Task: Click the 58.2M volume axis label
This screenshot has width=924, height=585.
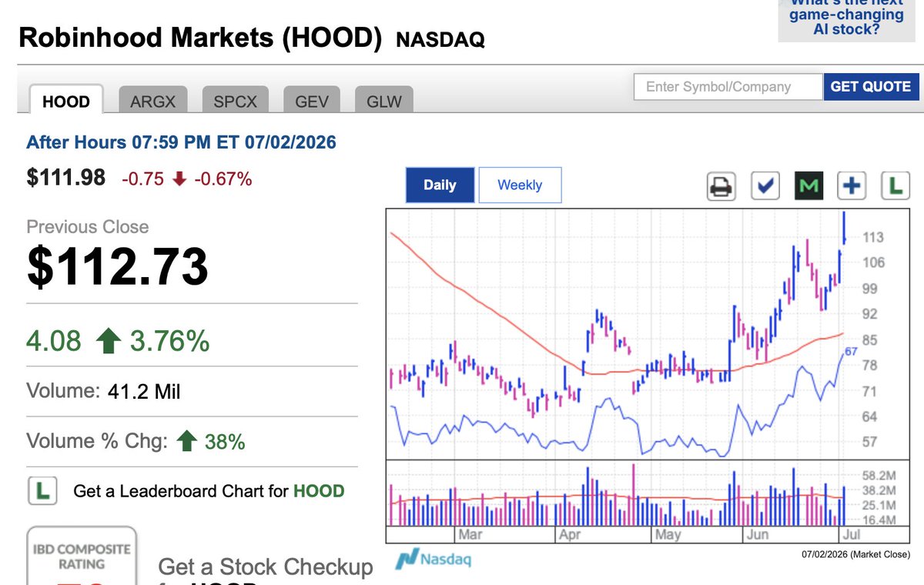Action: (x=879, y=475)
